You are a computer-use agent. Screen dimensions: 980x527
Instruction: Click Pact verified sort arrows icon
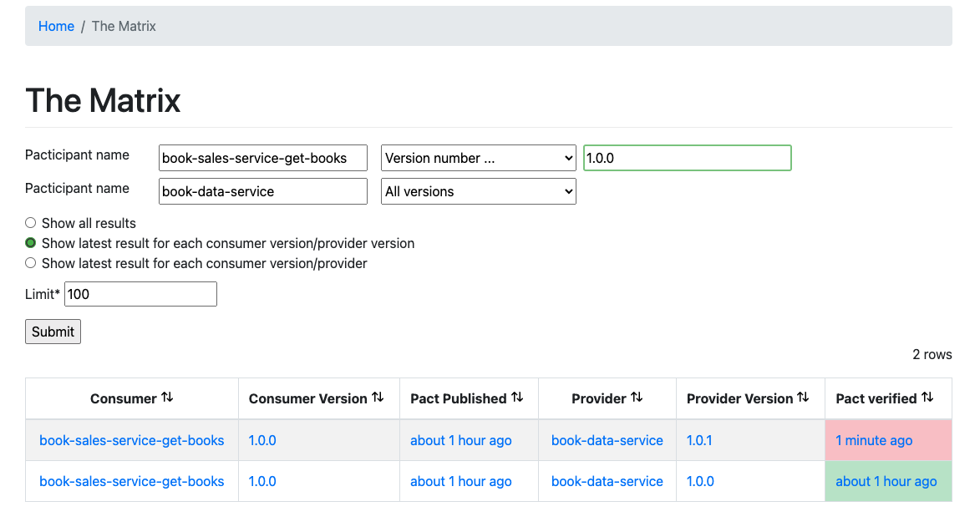click(x=927, y=398)
